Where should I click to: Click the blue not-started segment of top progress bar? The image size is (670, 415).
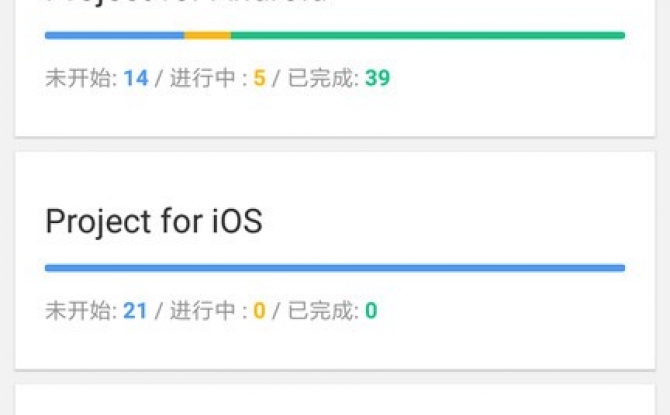tap(115, 35)
